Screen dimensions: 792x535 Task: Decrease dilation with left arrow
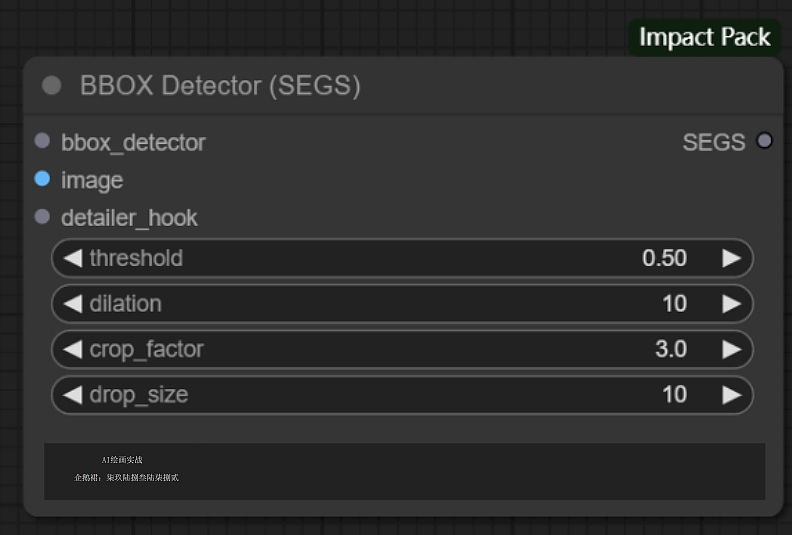tap(72, 303)
